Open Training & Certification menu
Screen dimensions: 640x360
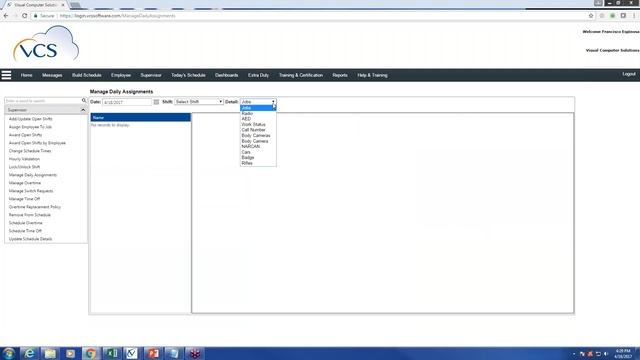301,75
